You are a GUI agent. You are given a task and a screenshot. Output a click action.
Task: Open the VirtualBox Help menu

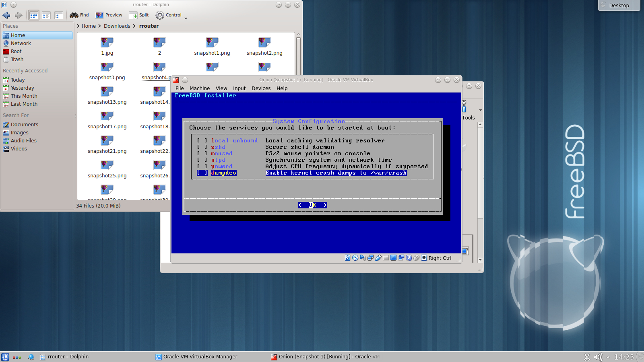(282, 88)
